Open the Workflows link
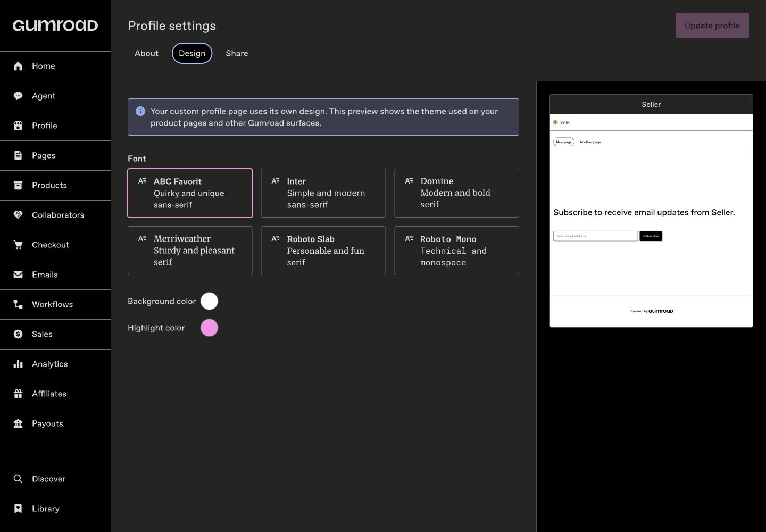Image resolution: width=766 pixels, height=532 pixels. click(x=55, y=304)
